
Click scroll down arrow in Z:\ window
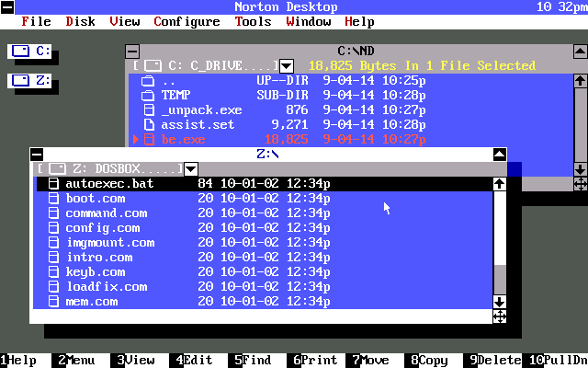(500, 302)
